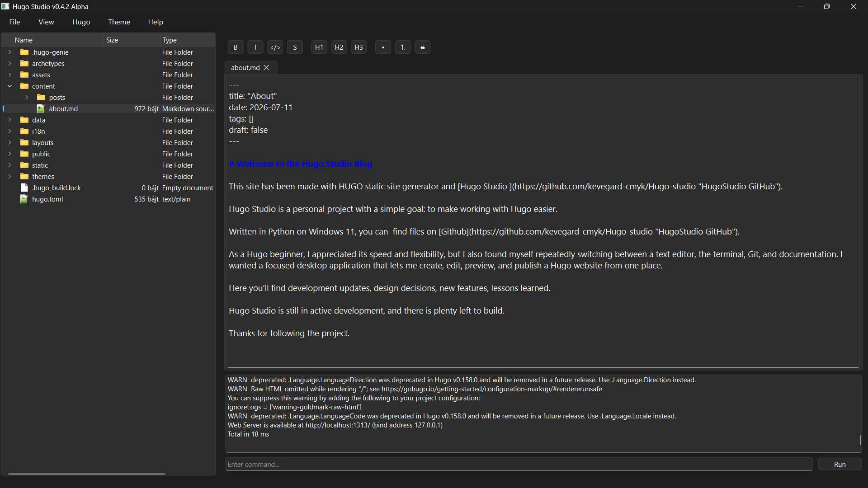868x488 pixels.
Task: Click the themes folder icon
Action: pyautogui.click(x=24, y=176)
